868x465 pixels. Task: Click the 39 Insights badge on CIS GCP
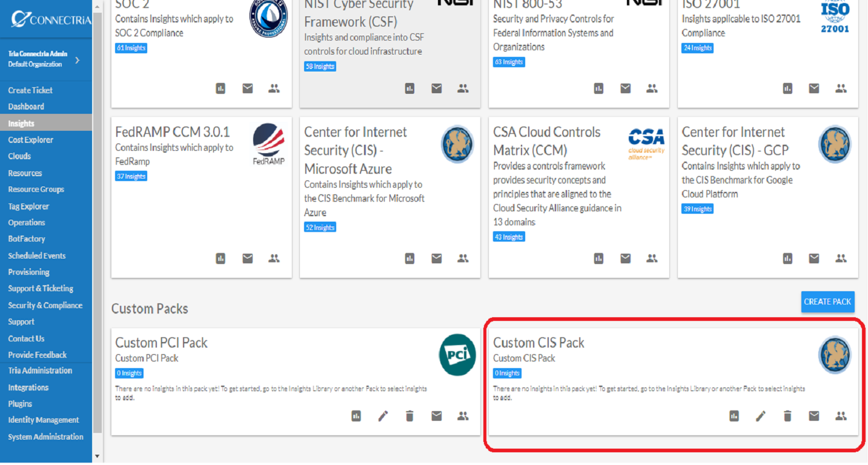(x=697, y=209)
